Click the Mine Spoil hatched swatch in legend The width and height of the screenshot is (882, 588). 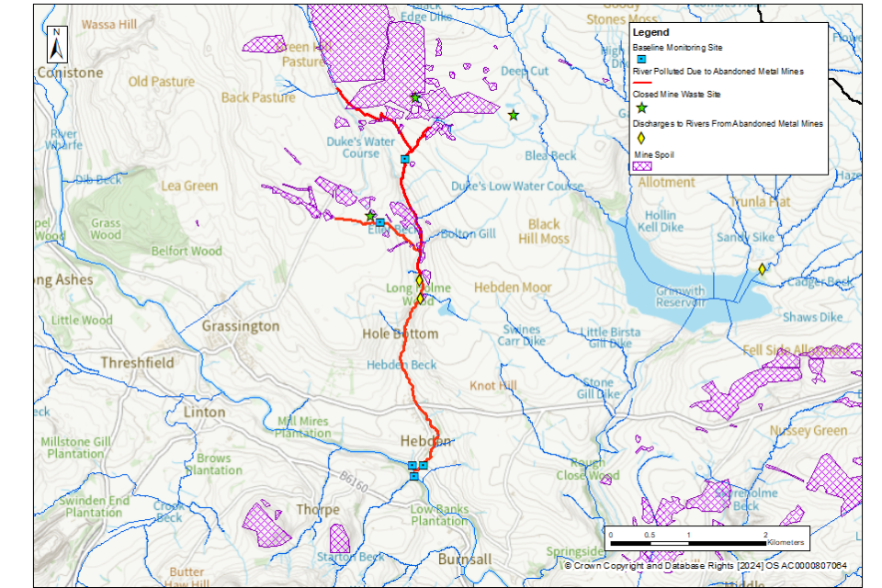[642, 166]
